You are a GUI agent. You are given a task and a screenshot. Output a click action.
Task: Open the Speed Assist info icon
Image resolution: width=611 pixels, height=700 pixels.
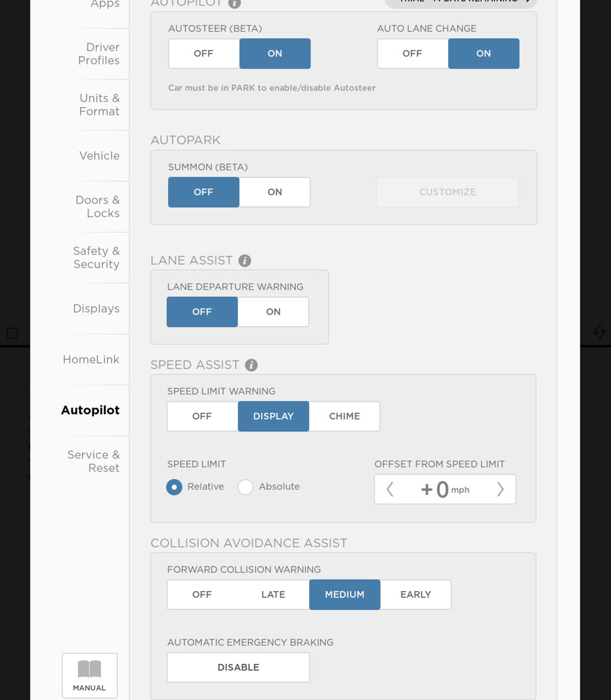pos(252,365)
